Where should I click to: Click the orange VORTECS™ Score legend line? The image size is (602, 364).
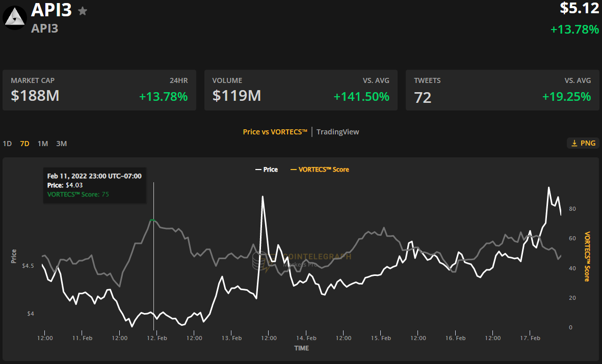click(x=293, y=170)
